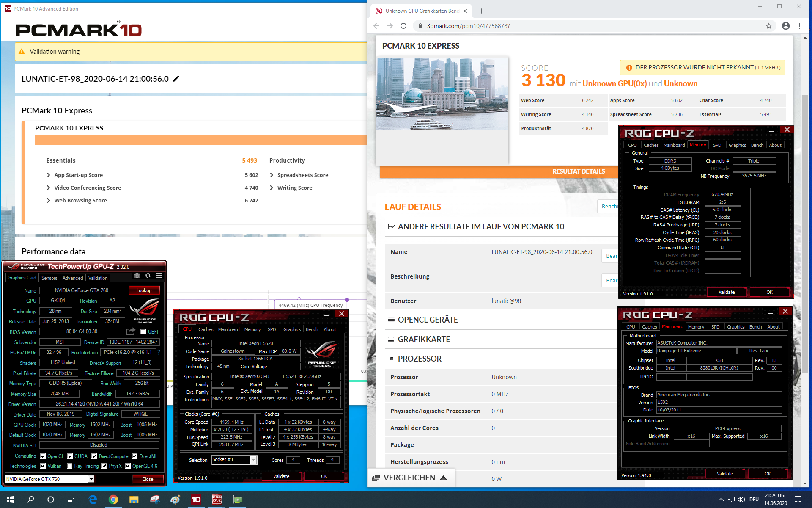This screenshot has height=508, width=812.
Task: Click the ROG CPU-Z taskbar icon
Action: 217,500
